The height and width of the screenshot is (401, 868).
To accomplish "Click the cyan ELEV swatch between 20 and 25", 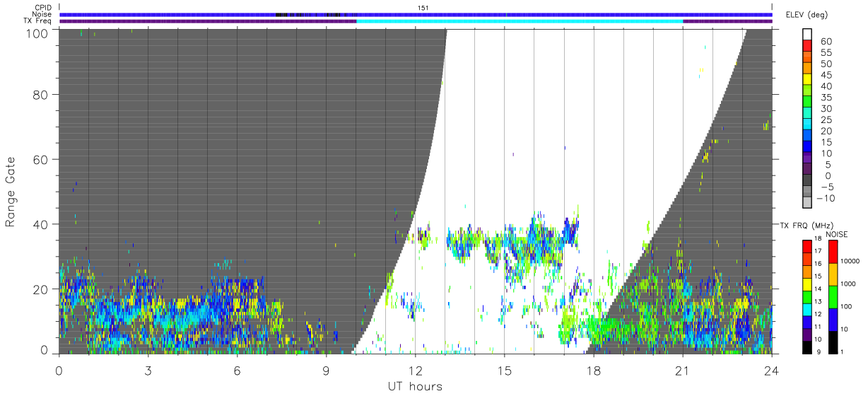I will pyautogui.click(x=809, y=125).
